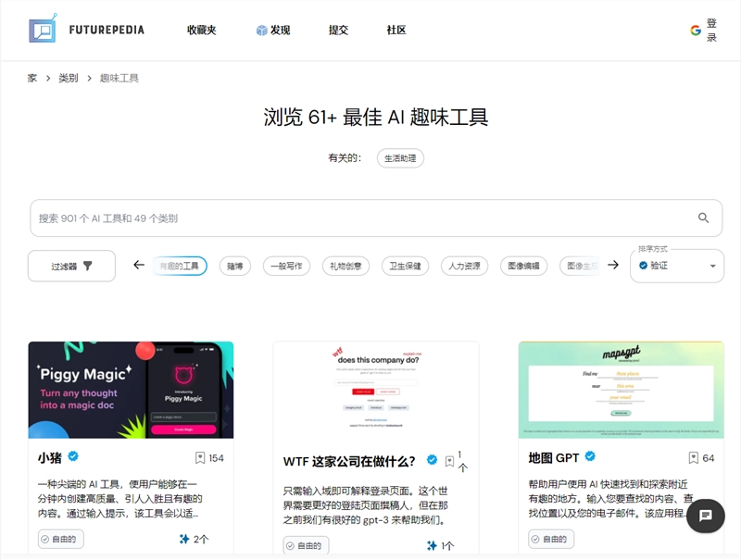741x560 pixels.
Task: Click verified badge next to 地图 GPT
Action: pyautogui.click(x=590, y=457)
